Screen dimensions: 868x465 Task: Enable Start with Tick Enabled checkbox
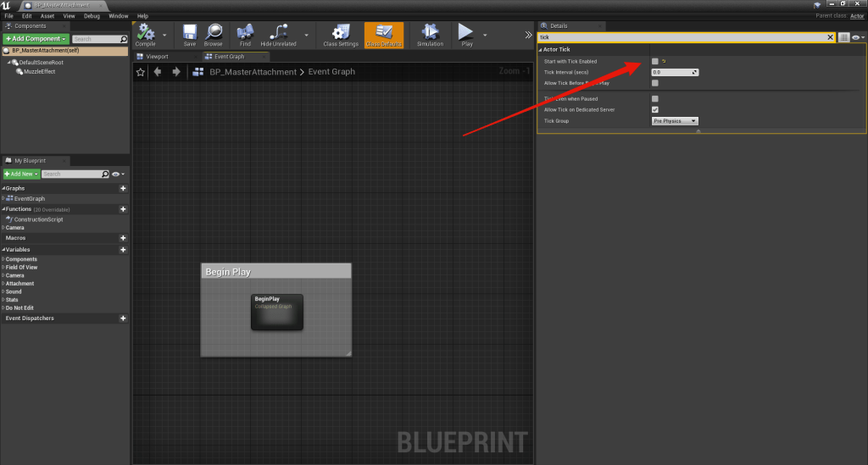click(x=655, y=61)
